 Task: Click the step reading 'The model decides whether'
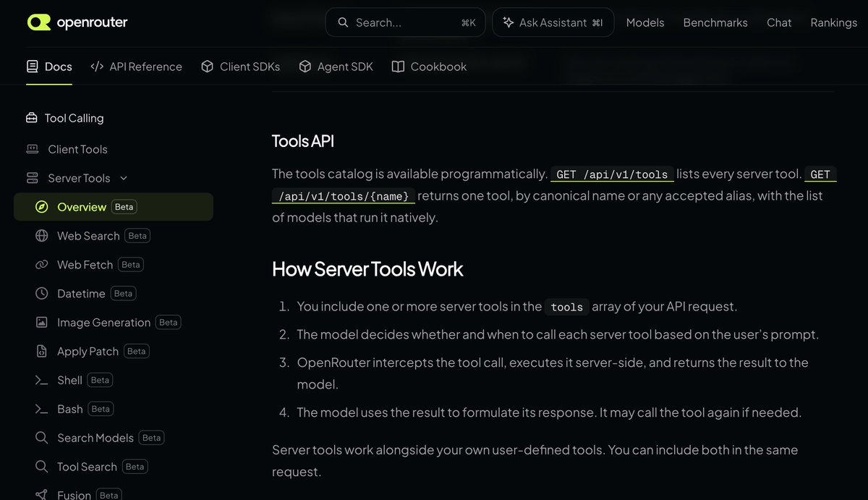(x=558, y=335)
